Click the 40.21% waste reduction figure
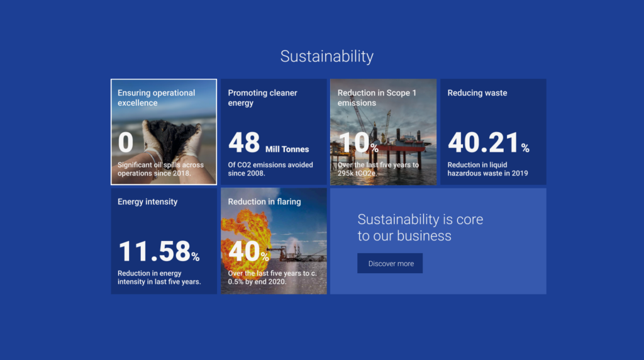Image resolution: width=644 pixels, height=360 pixels. click(488, 143)
